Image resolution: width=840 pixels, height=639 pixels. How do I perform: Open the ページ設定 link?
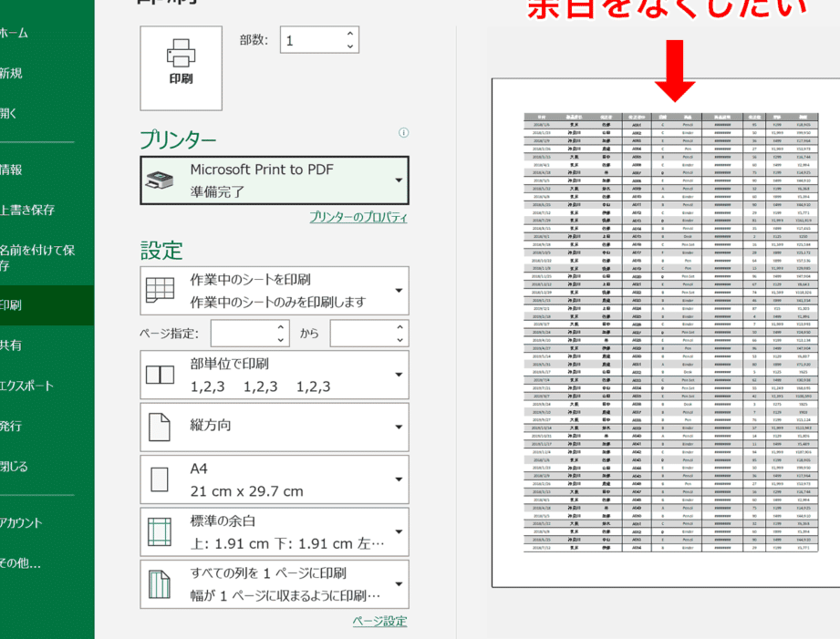click(x=379, y=622)
